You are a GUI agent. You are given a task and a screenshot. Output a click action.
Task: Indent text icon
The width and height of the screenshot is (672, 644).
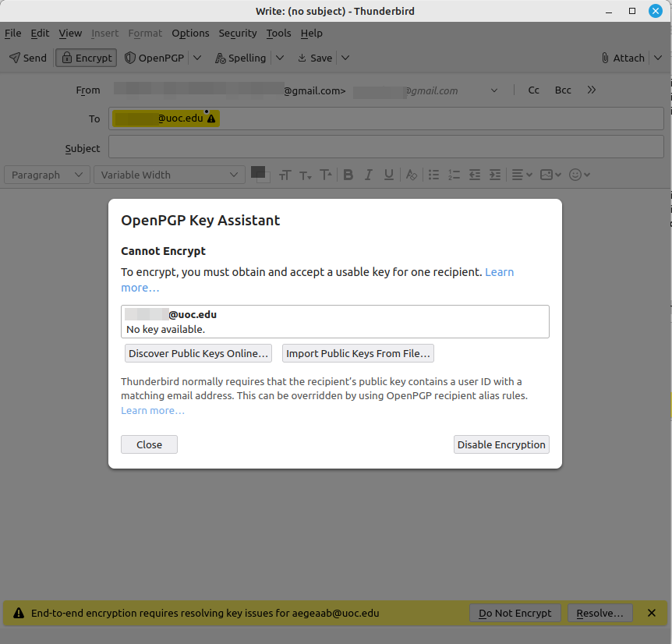tap(495, 175)
